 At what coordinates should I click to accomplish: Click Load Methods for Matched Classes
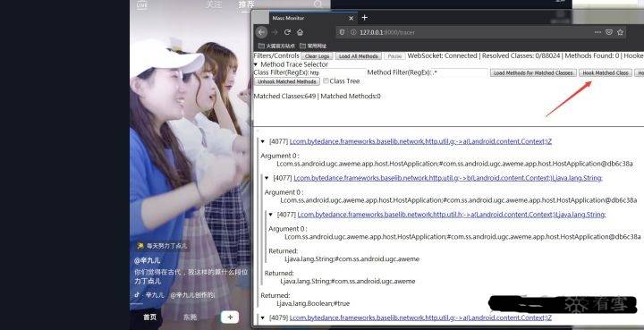click(x=533, y=72)
